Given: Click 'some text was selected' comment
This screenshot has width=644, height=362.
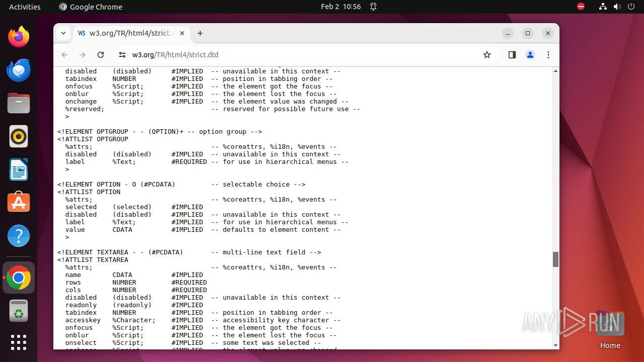Looking at the screenshot, I should (x=266, y=343).
